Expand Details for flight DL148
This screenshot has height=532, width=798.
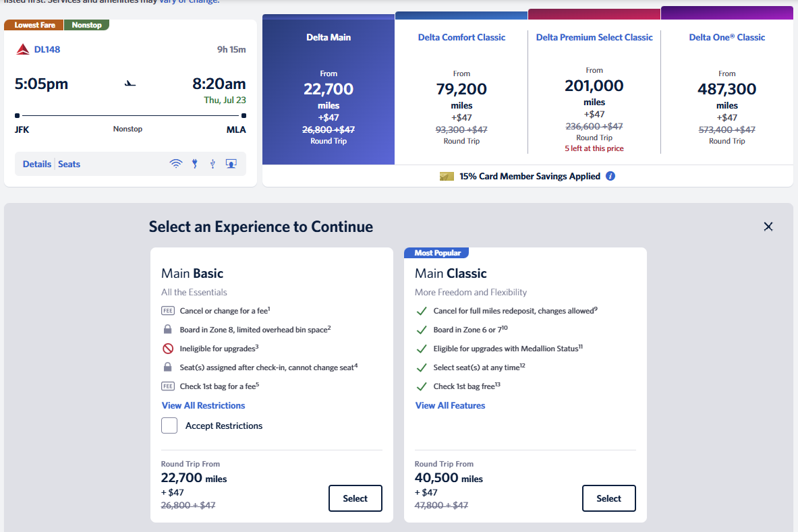pyautogui.click(x=37, y=163)
